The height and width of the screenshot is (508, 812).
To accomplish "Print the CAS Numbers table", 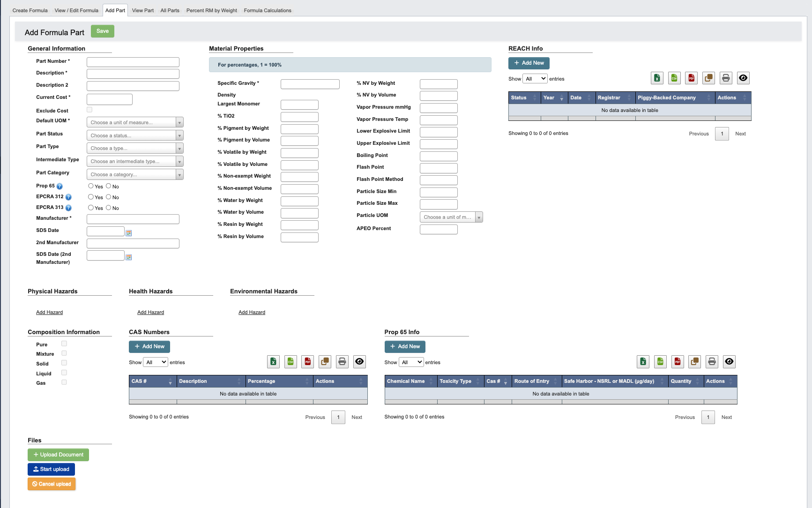I will click(342, 362).
